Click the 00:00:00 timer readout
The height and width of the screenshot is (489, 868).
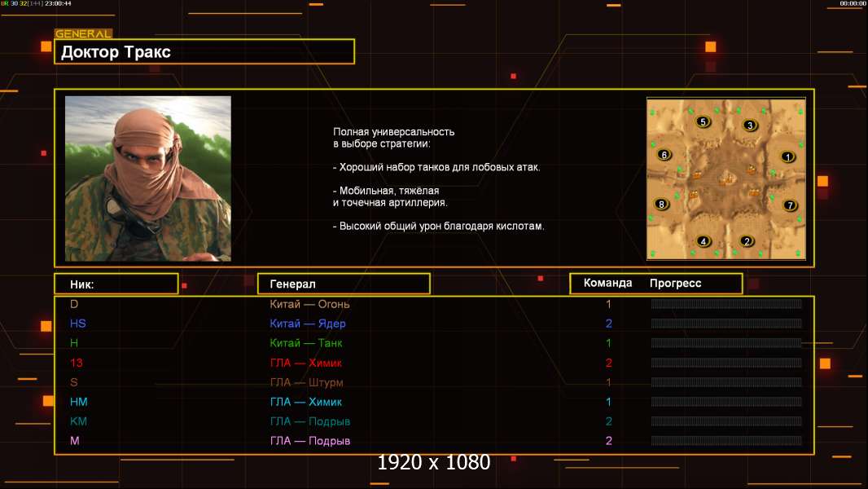pos(853,3)
